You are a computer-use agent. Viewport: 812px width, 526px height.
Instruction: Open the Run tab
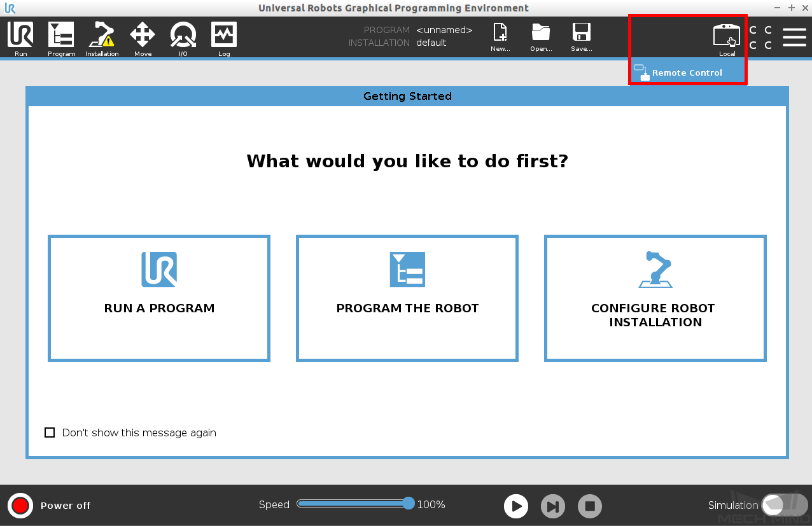[x=20, y=39]
